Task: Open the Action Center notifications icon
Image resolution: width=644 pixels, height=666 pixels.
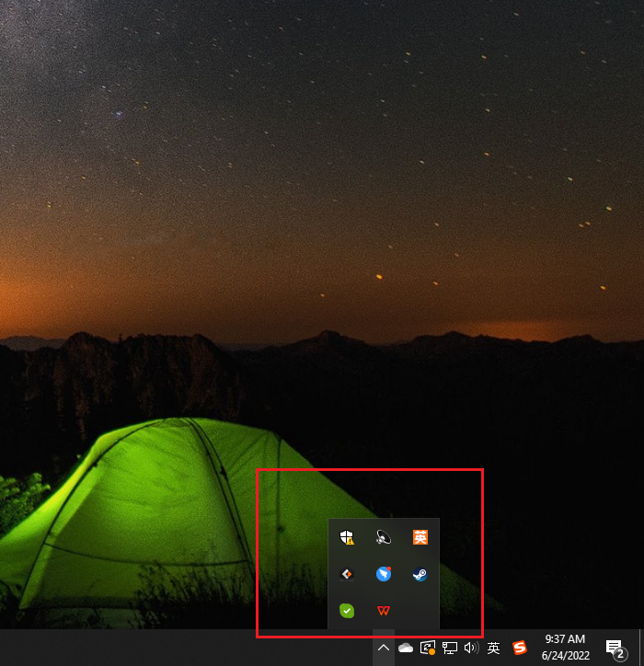Action: point(615,648)
